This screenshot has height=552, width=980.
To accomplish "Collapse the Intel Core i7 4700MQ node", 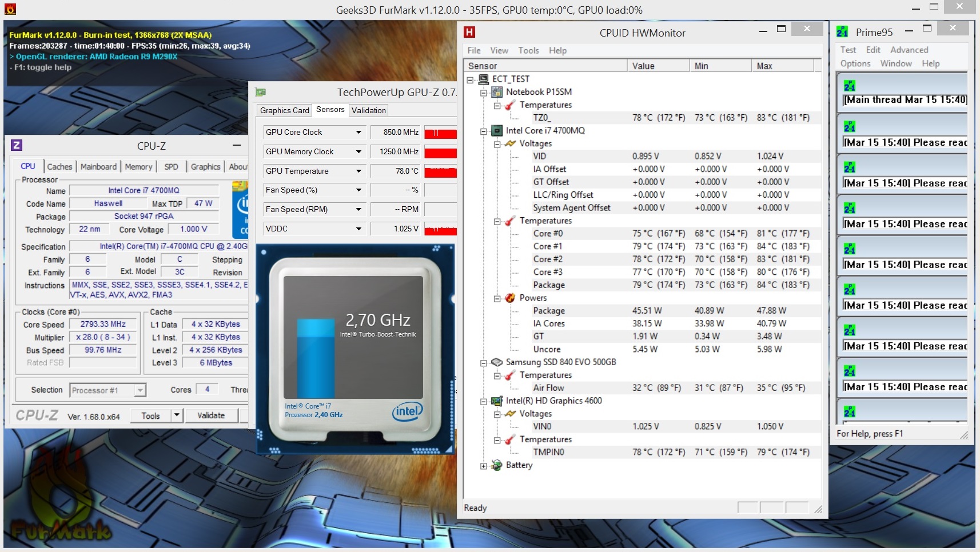I will click(x=484, y=131).
